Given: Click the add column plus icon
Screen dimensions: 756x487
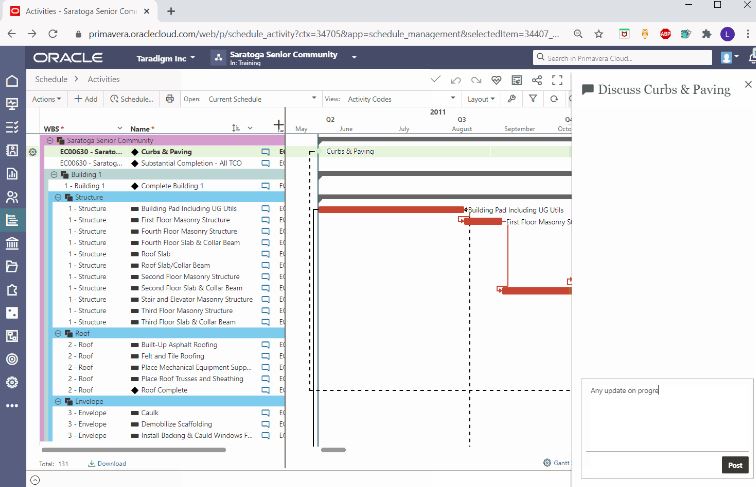Looking at the screenshot, I should (x=279, y=126).
